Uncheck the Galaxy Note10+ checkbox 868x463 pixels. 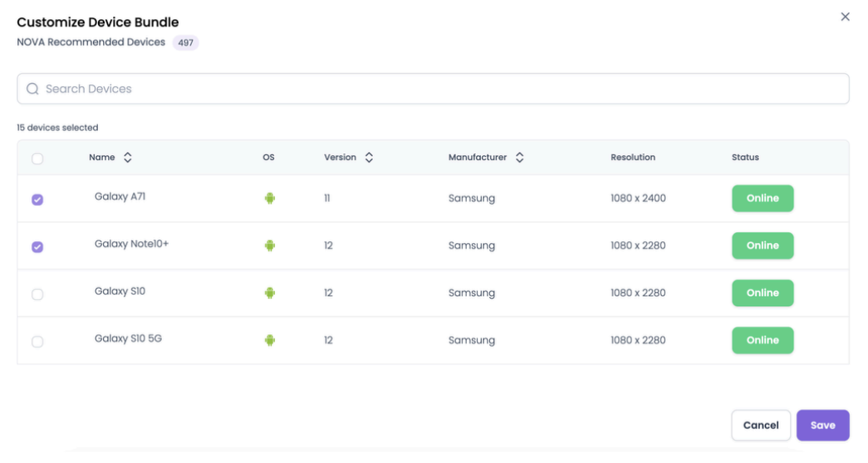[37, 246]
